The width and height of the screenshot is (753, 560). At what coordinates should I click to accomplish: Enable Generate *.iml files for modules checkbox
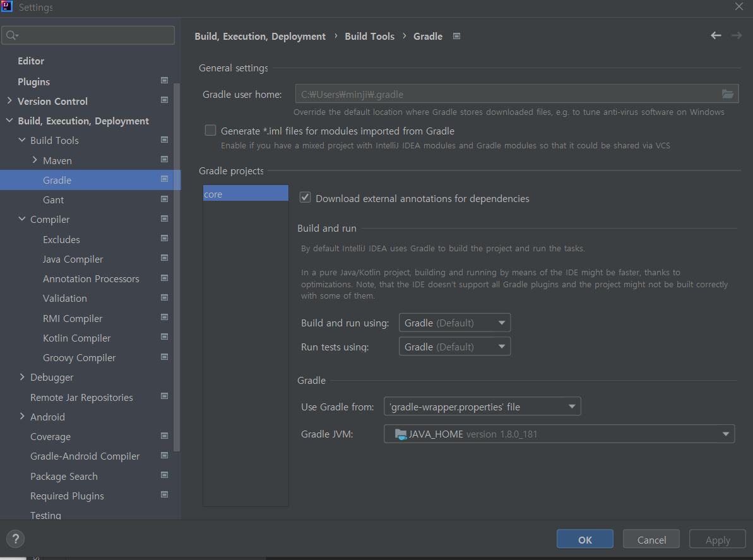(x=210, y=131)
